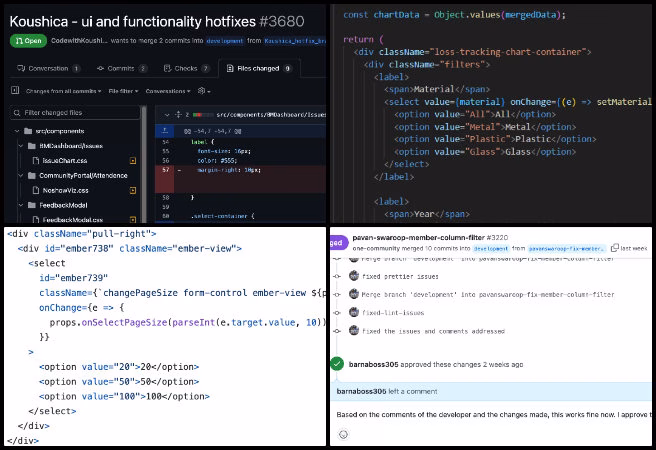Click the green Open status badge
656x450 pixels.
click(x=28, y=41)
